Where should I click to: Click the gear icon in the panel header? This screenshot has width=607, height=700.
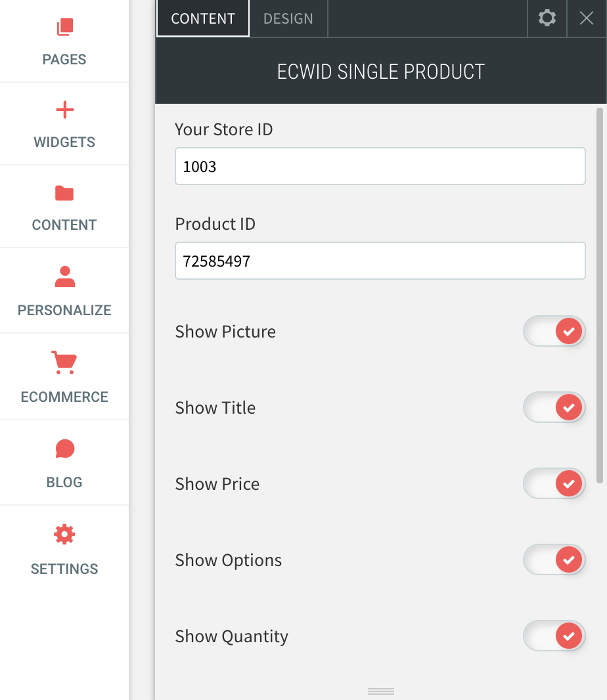547,18
